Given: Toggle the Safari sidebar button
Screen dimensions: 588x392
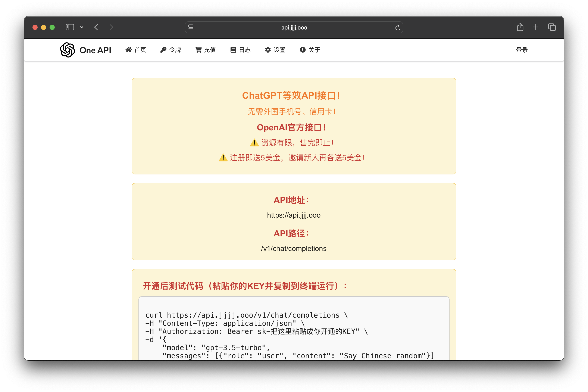Looking at the screenshot, I should [70, 27].
